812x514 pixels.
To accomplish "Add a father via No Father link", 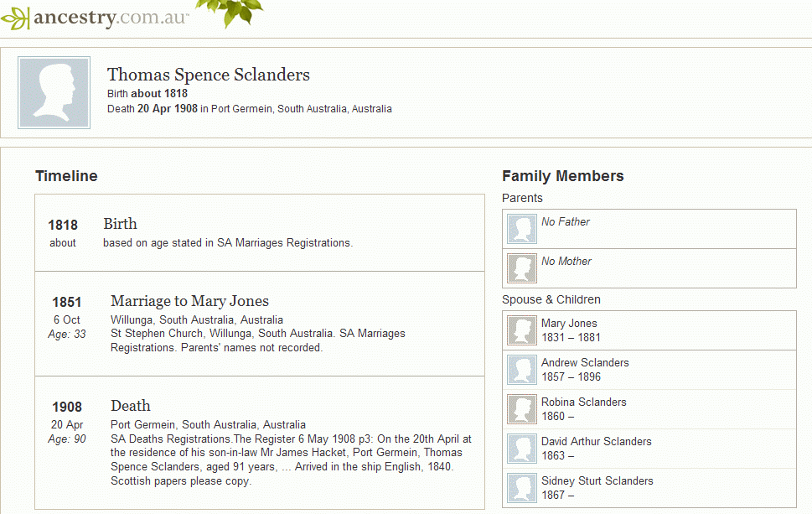I will pos(566,221).
